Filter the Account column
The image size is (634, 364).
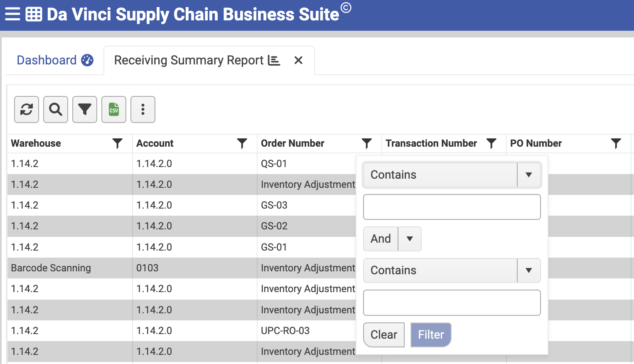pyautogui.click(x=242, y=143)
